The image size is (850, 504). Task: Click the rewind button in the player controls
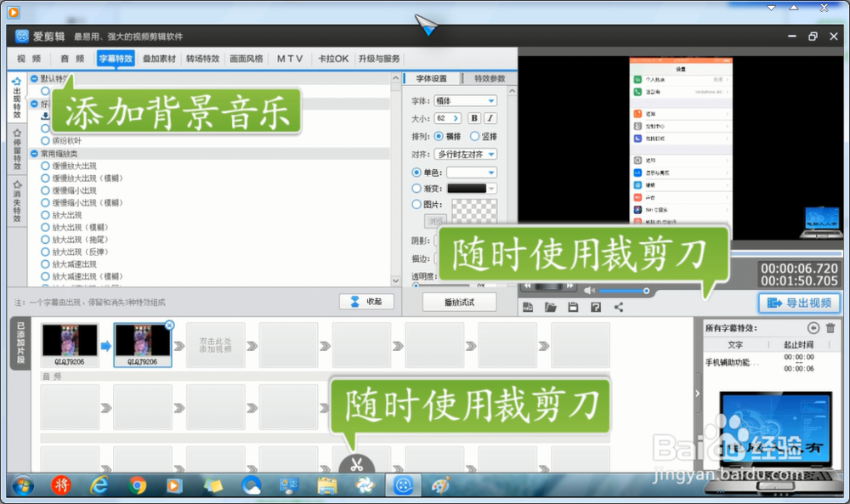(527, 286)
